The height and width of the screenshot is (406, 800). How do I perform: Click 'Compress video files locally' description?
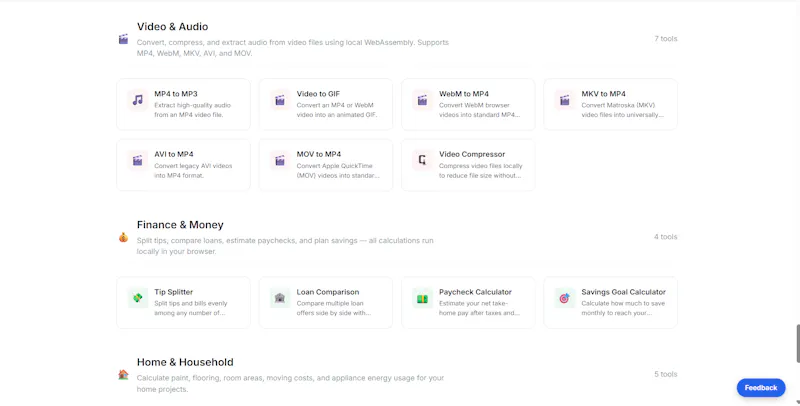(481, 170)
